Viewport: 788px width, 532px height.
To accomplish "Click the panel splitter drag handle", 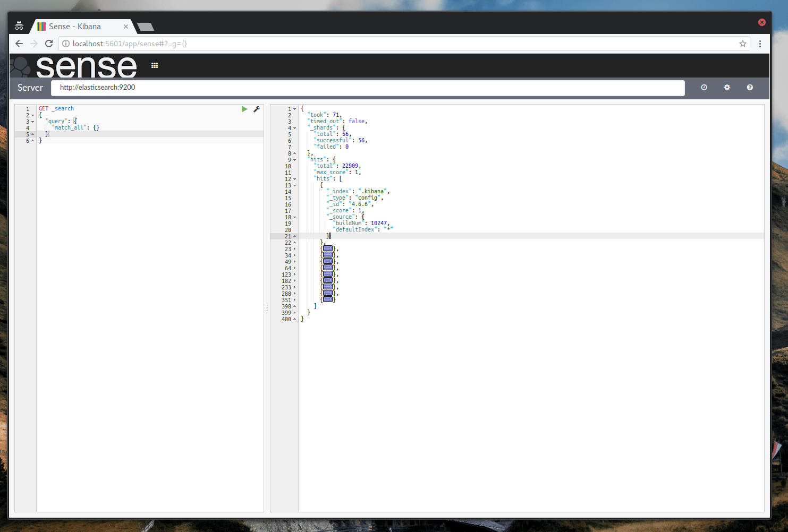I will 267,307.
